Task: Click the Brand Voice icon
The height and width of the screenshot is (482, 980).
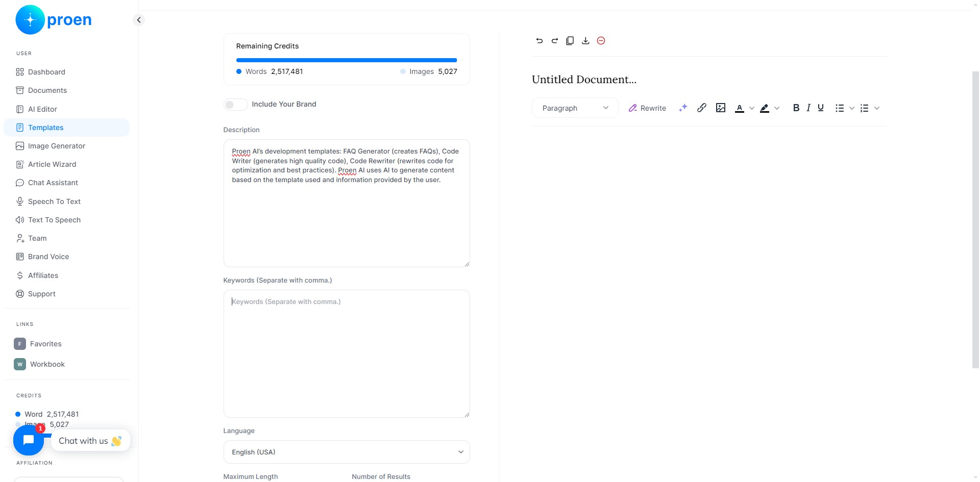Action: (20, 257)
